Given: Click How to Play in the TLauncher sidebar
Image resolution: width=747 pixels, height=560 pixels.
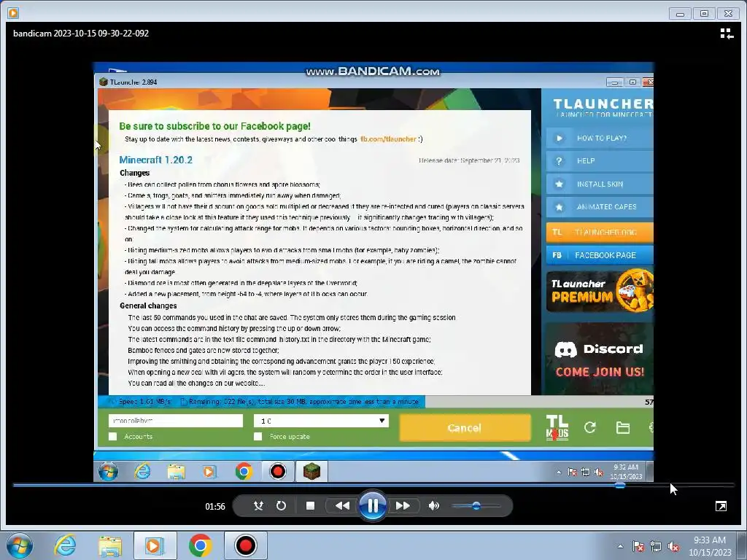Looking at the screenshot, I should [600, 138].
